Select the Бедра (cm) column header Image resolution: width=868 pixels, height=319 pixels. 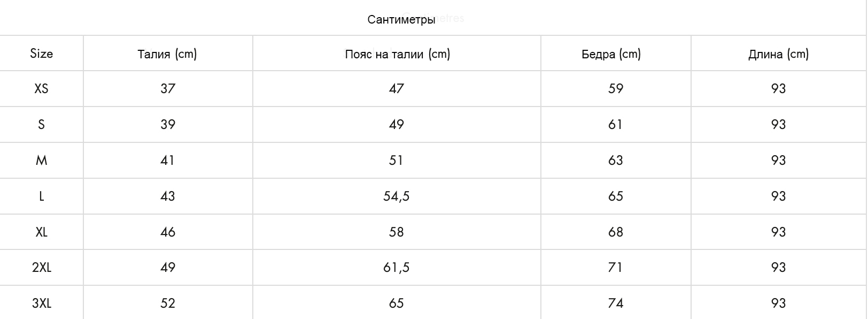(611, 54)
